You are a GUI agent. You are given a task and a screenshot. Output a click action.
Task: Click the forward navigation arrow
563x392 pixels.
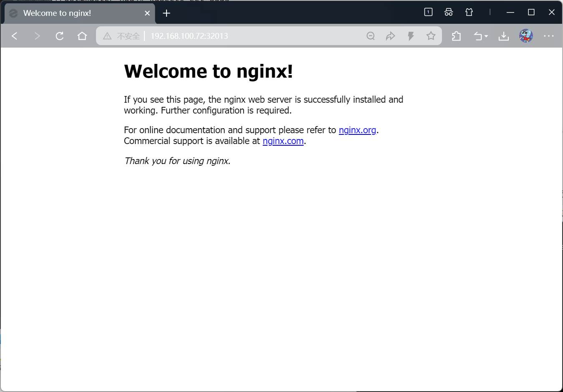click(x=37, y=36)
